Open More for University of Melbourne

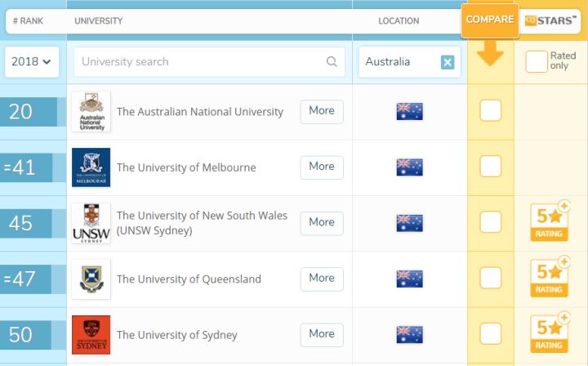[x=322, y=167]
